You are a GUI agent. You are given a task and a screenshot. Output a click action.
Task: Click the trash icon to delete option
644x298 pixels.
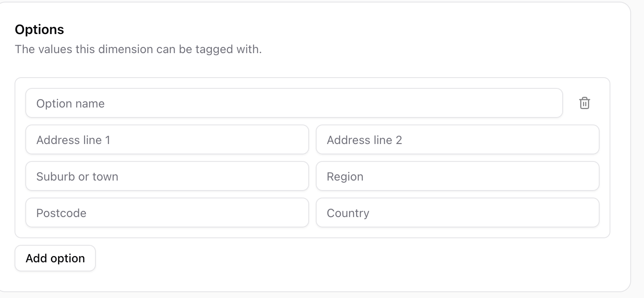click(584, 103)
